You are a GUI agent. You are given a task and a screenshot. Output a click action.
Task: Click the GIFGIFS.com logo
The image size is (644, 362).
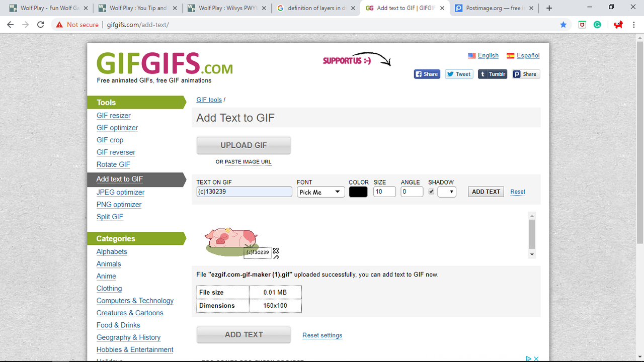point(165,64)
